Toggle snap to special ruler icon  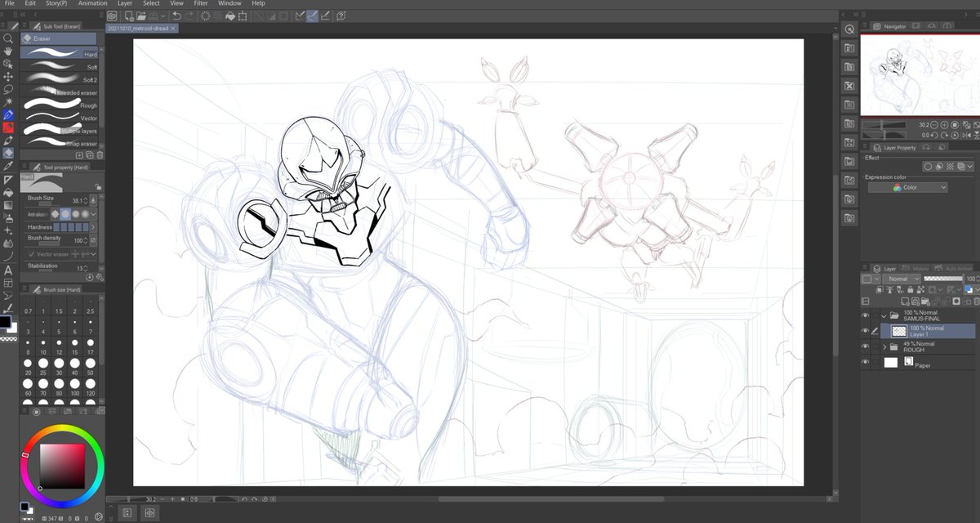pyautogui.click(x=313, y=16)
